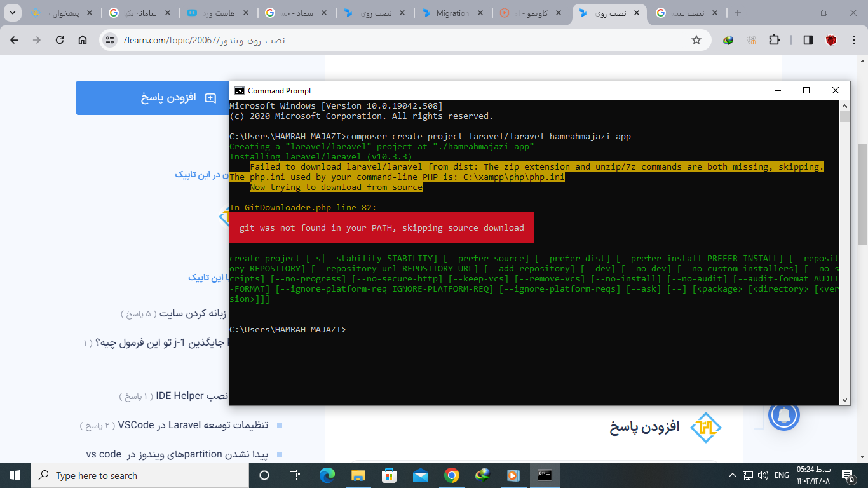Click the blue notification bell on page
The height and width of the screenshot is (488, 868).
point(783,416)
